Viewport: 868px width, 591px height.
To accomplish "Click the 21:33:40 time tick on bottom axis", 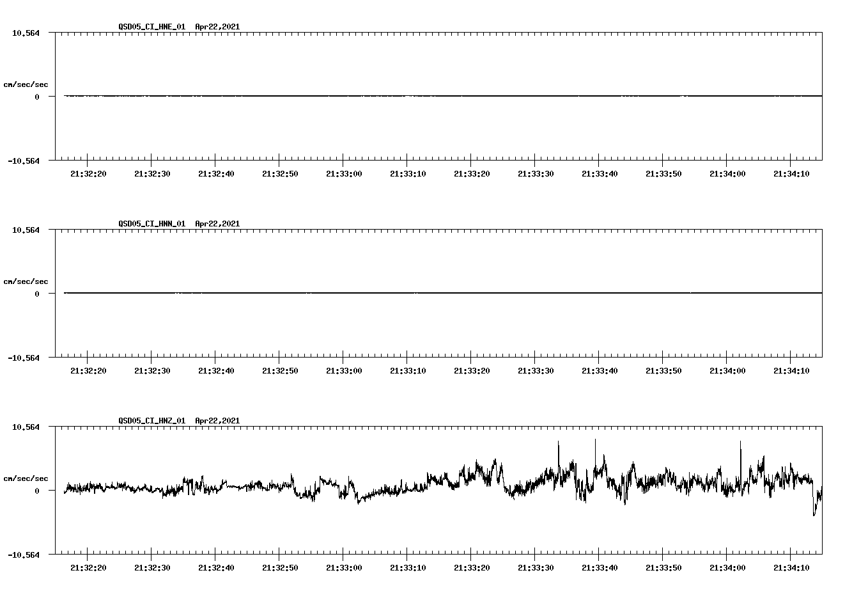I will tap(601, 567).
